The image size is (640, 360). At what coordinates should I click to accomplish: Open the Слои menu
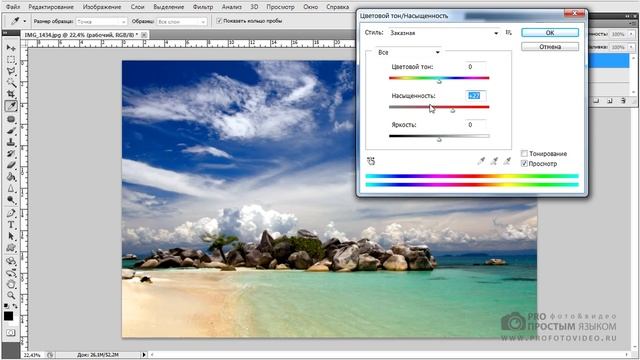[138, 7]
